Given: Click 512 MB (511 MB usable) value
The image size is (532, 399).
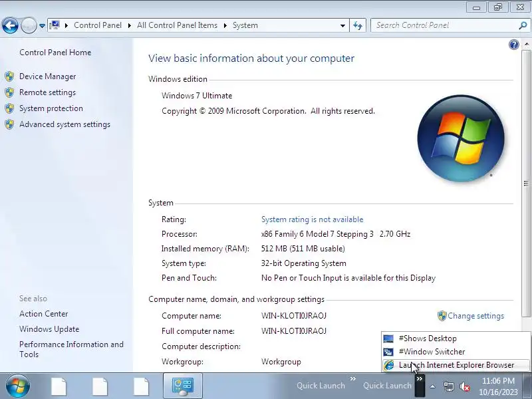Looking at the screenshot, I should coord(303,249).
